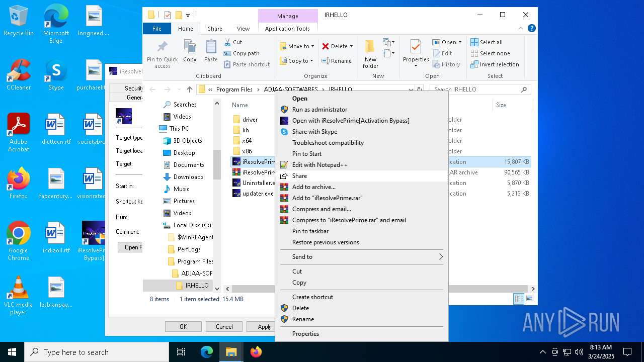Expand the ribbon Open dropdown arrow
The width and height of the screenshot is (644, 362).
(x=459, y=42)
